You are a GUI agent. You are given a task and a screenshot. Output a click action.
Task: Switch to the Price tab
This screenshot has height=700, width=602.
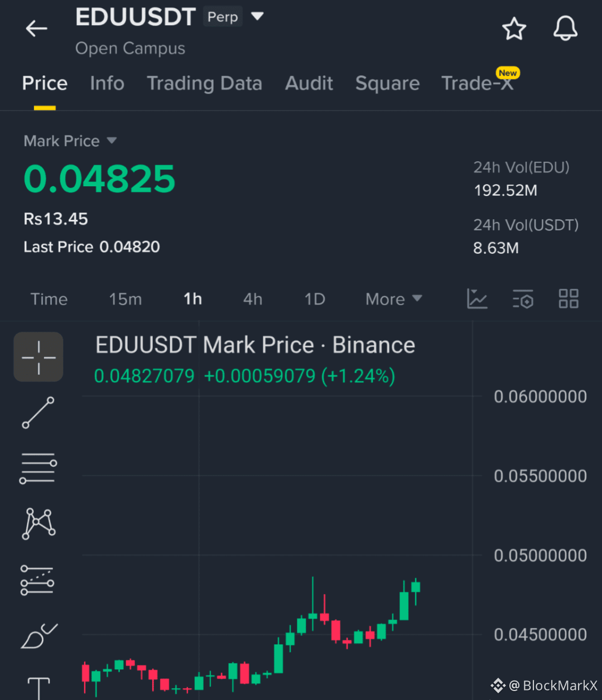point(45,84)
